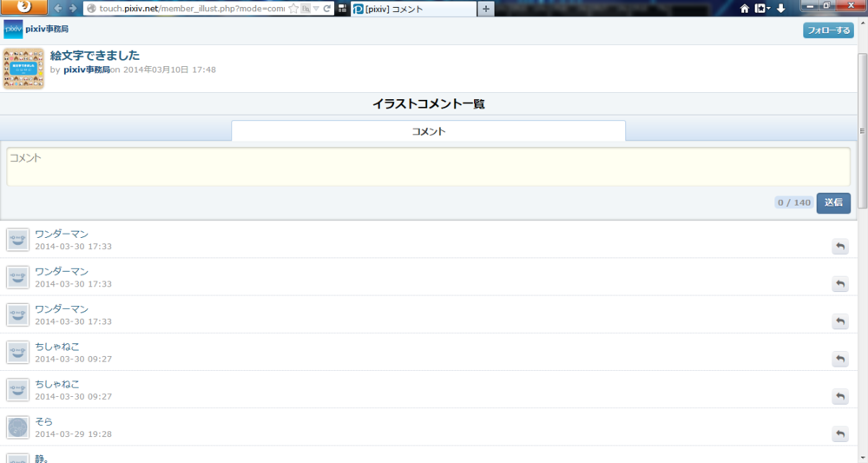Screen dimensions: 868x463
Task: Open third ワンダーマン username link
Action: point(62,309)
